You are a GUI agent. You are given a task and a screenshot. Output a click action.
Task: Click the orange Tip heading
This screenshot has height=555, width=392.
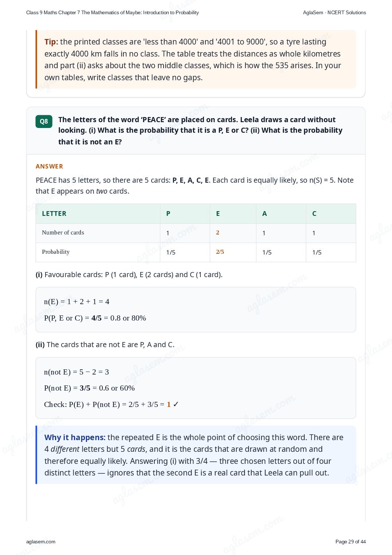[x=51, y=42]
